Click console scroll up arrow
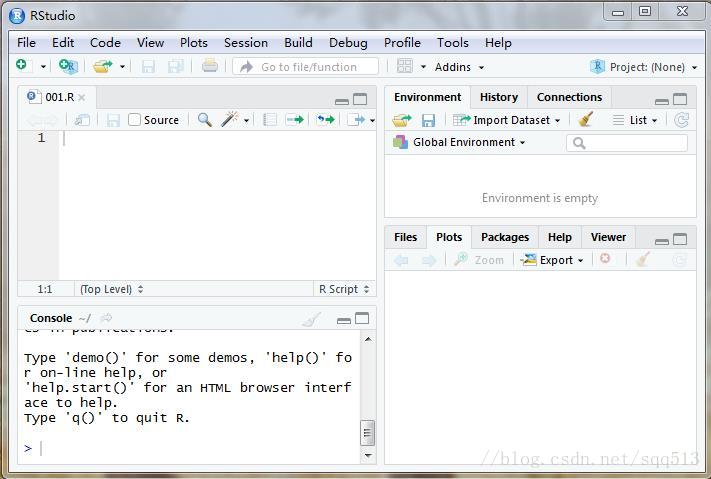The width and height of the screenshot is (711, 479). click(368, 339)
